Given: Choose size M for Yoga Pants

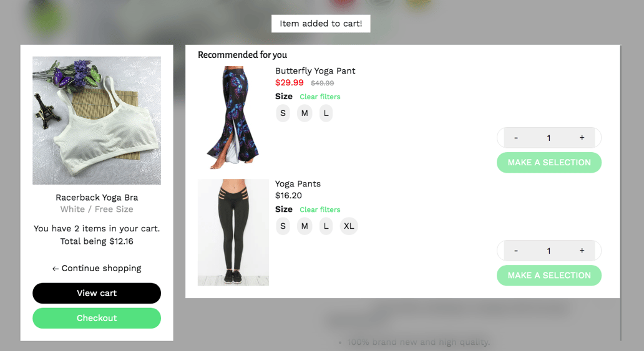Looking at the screenshot, I should [x=305, y=226].
